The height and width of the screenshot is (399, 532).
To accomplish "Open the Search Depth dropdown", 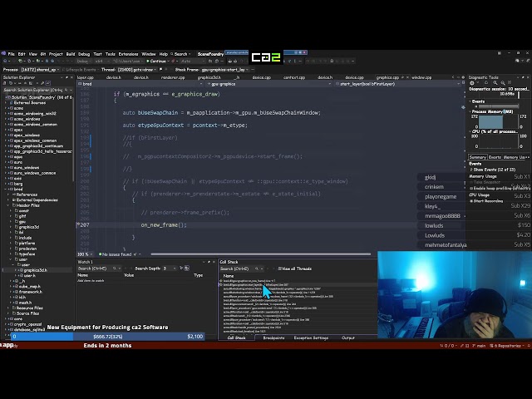I will (170, 268).
